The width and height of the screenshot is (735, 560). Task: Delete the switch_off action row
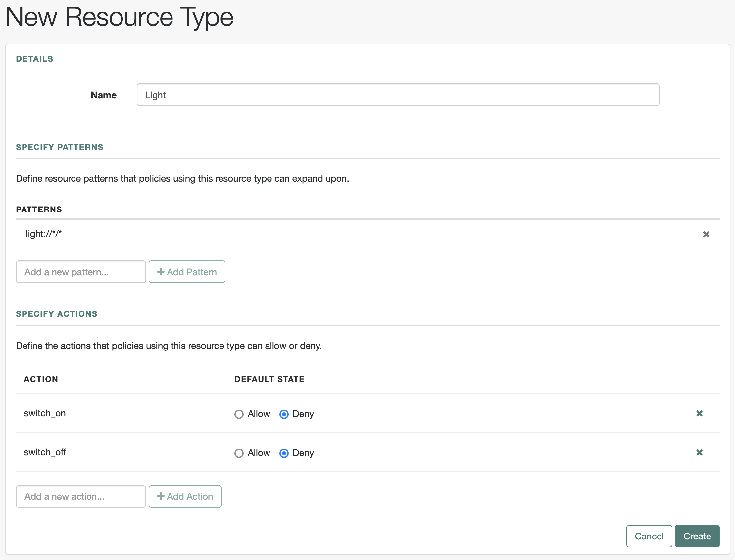699,452
